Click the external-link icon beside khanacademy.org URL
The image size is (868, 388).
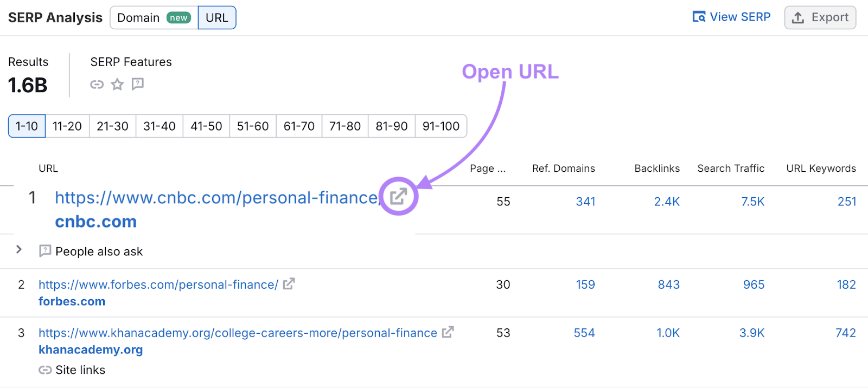[446, 332]
